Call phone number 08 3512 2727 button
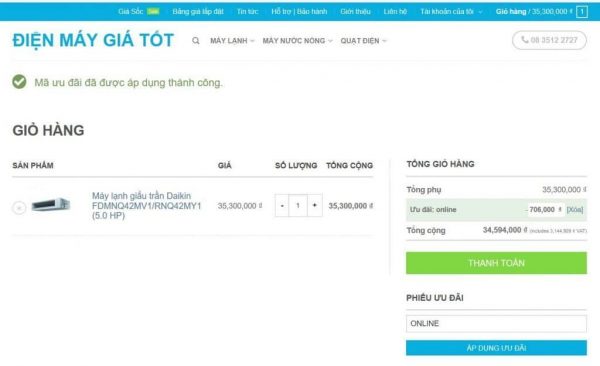Viewport: 600px width, 366px height. point(549,40)
